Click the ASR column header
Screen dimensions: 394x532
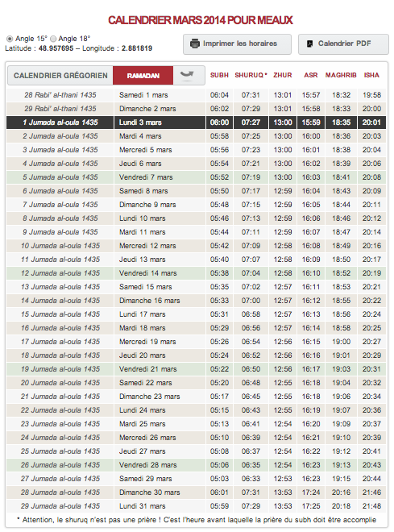pyautogui.click(x=311, y=75)
